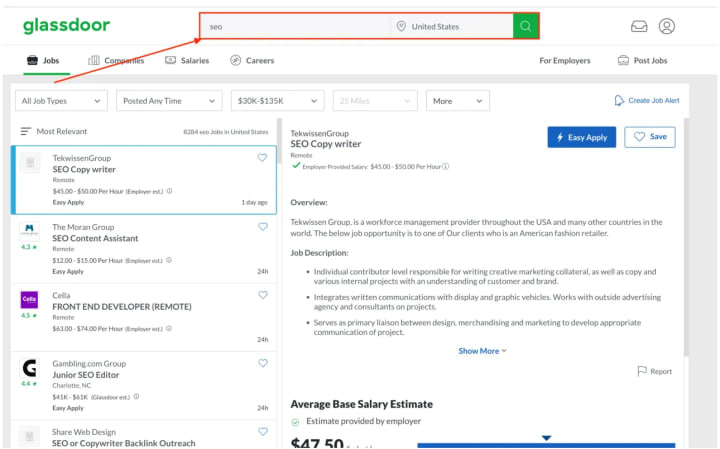Click info icon beside $12.00 - $15.00 salary
This screenshot has height=449, width=720.
click(169, 260)
